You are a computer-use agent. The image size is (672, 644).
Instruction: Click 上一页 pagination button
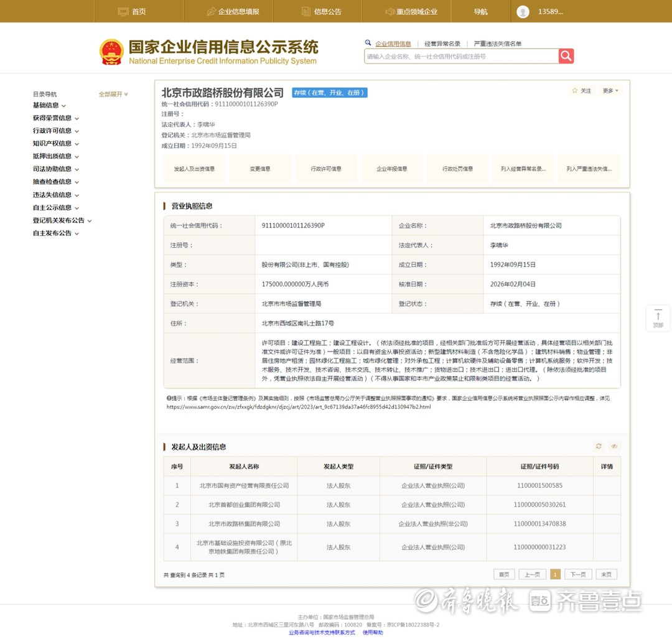[x=532, y=574]
